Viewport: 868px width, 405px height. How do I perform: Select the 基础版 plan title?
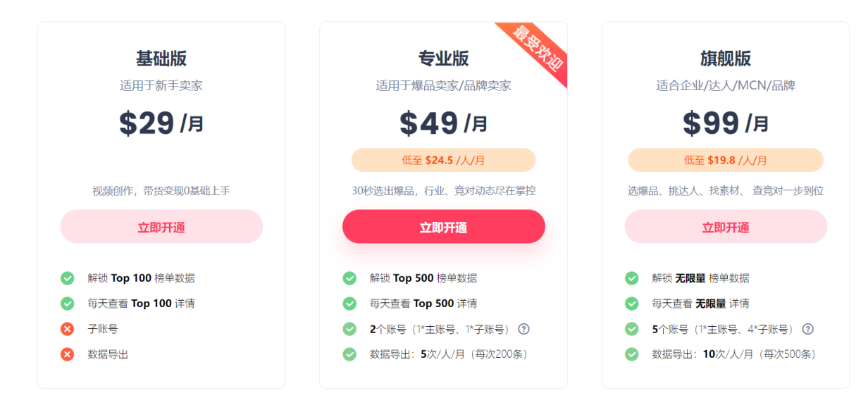161,58
